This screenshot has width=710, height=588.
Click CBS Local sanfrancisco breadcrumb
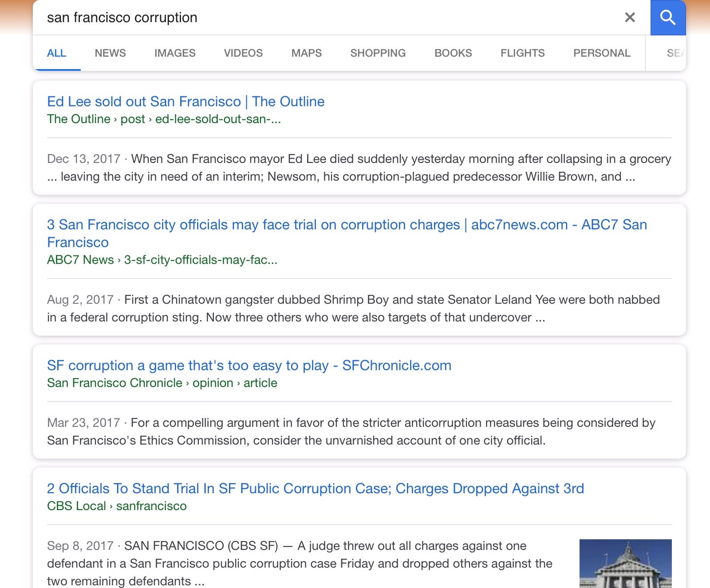117,506
